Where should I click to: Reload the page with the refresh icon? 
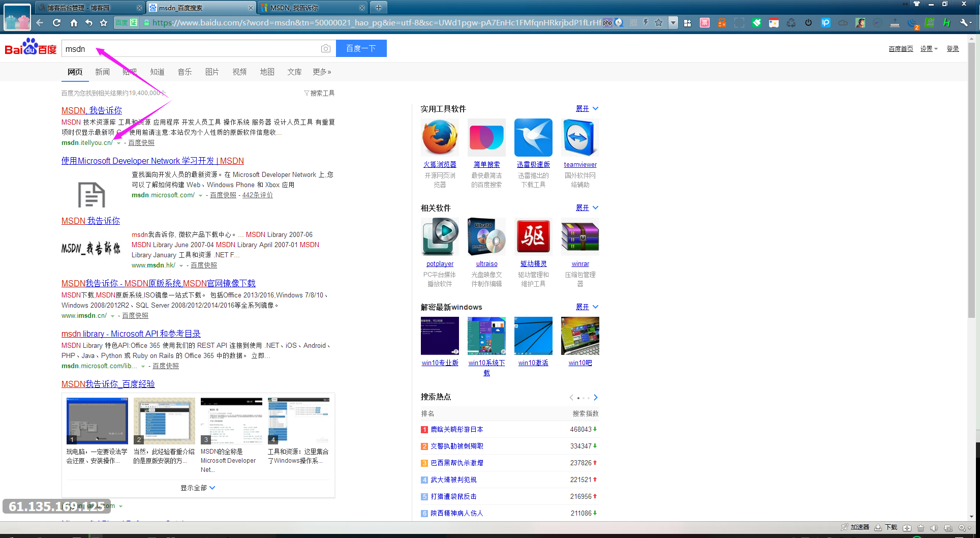(56, 22)
